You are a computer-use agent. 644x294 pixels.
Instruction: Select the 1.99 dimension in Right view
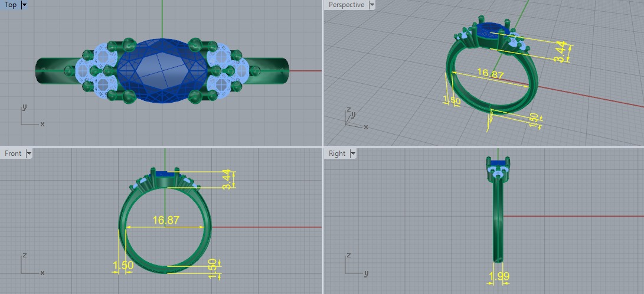point(499,277)
